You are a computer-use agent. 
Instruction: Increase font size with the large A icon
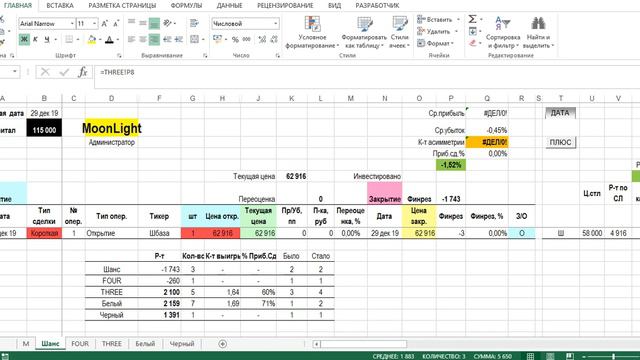tap(104, 24)
